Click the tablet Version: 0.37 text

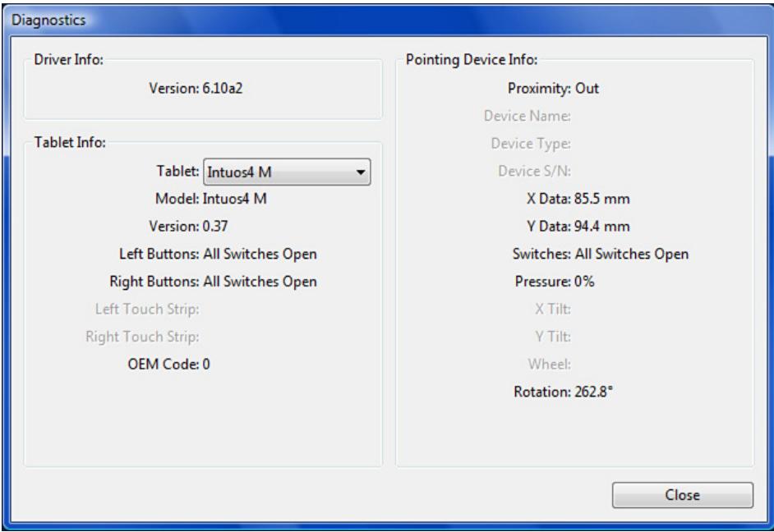(188, 227)
